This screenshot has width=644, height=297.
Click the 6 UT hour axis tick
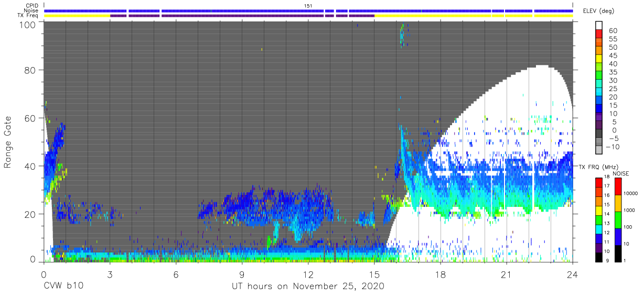pos(176,274)
